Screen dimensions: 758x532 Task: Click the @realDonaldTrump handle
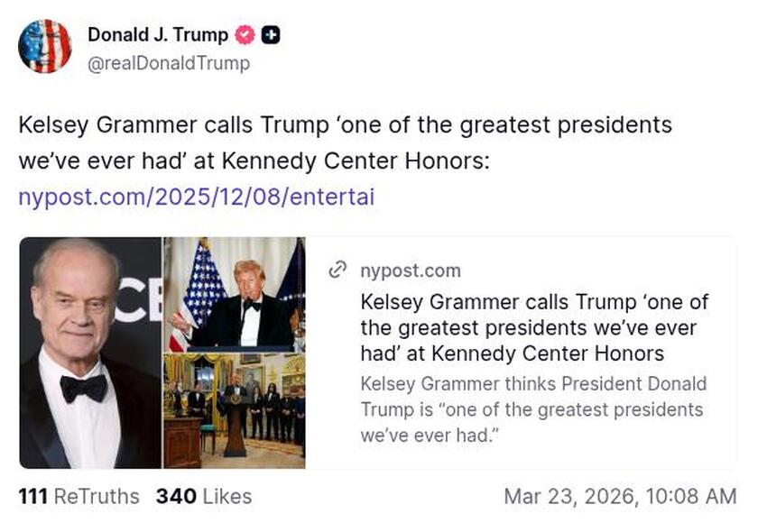click(x=167, y=64)
